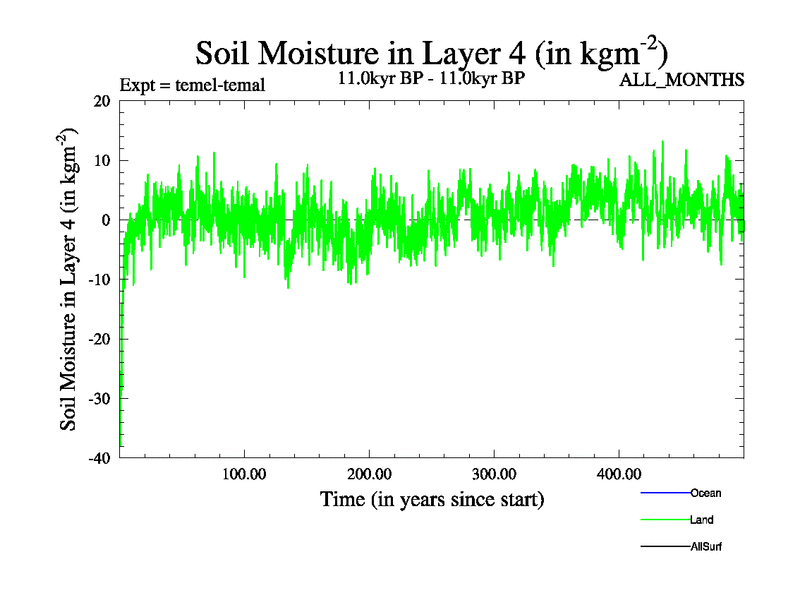The image size is (800, 600).
Task: Click the 20 y-axis tick label
Action: pyautogui.click(x=102, y=101)
